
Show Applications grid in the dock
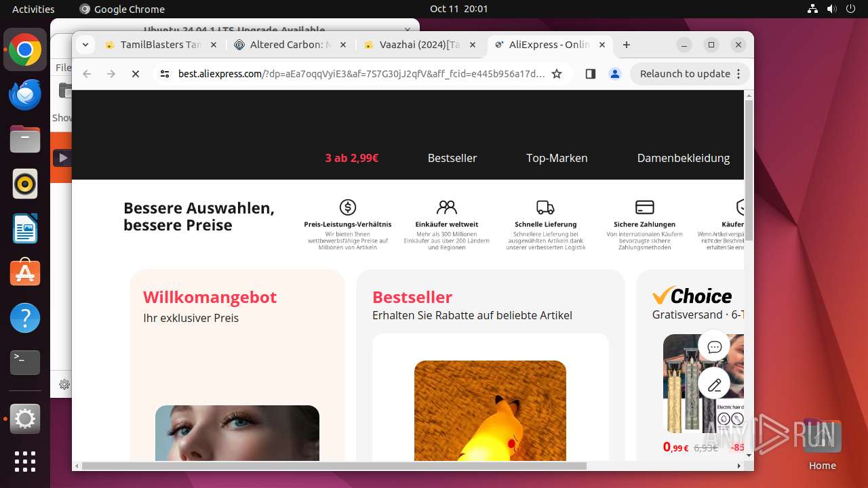pyautogui.click(x=25, y=462)
